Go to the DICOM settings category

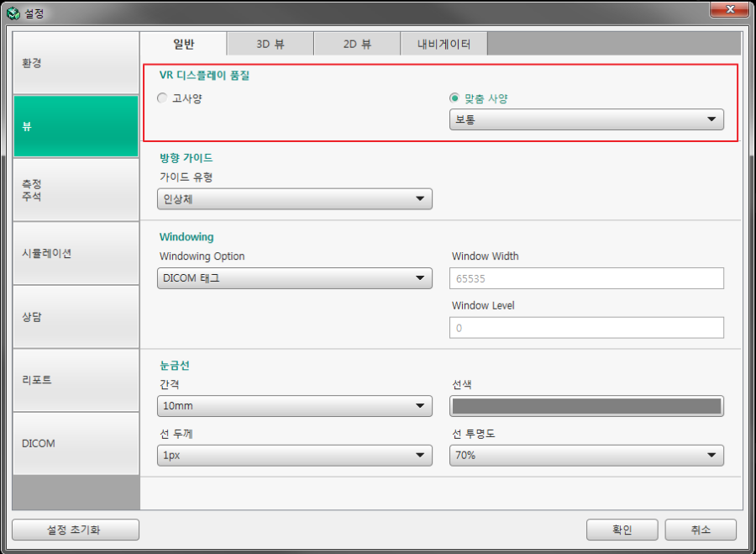(76, 443)
